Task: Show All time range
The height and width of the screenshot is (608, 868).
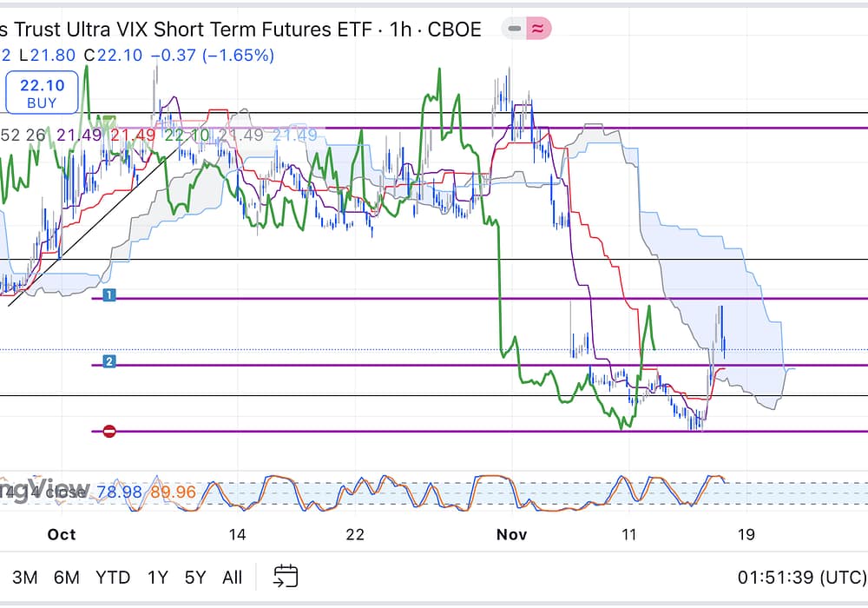Action: click(x=232, y=577)
